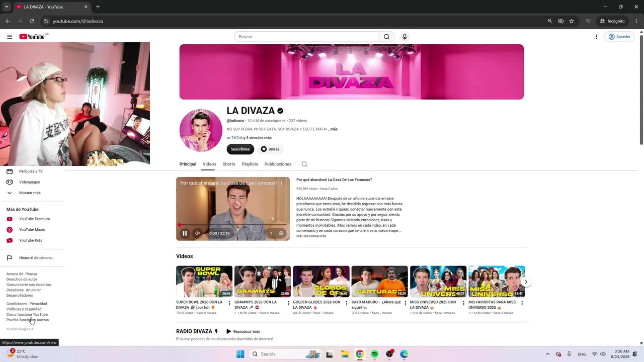Bookmark this page with the star
644x362 pixels.
click(x=572, y=21)
